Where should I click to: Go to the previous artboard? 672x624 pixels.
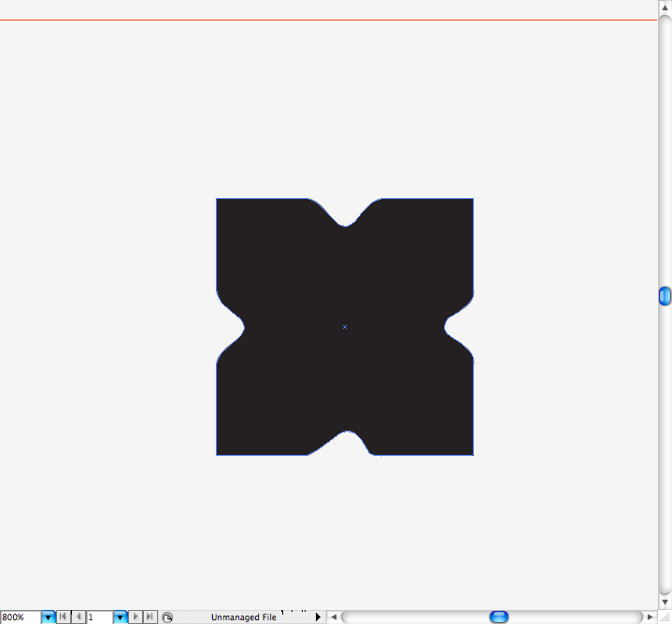coord(79,617)
